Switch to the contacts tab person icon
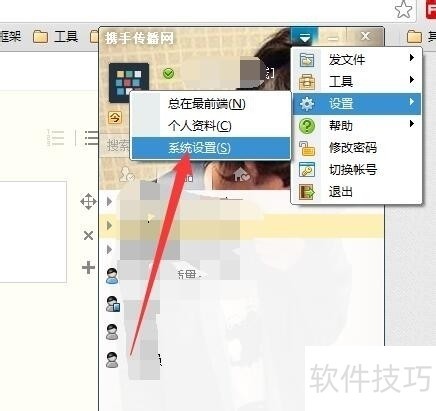The width and height of the screenshot is (436, 411). (127, 174)
